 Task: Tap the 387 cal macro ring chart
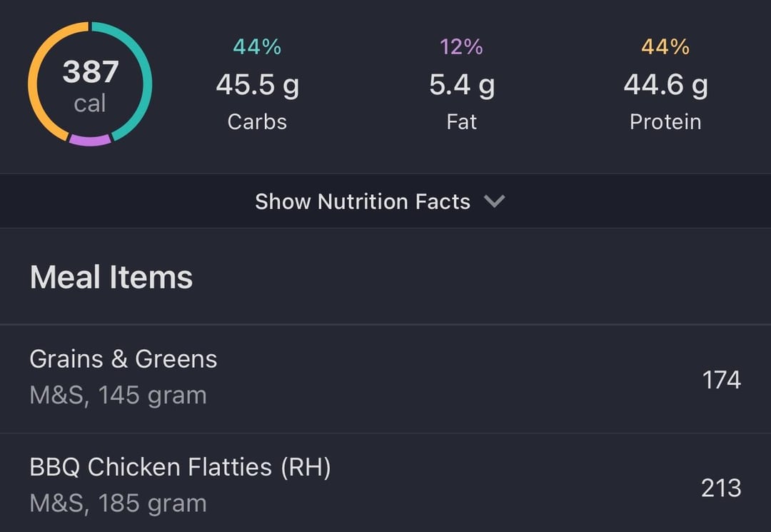[x=90, y=84]
